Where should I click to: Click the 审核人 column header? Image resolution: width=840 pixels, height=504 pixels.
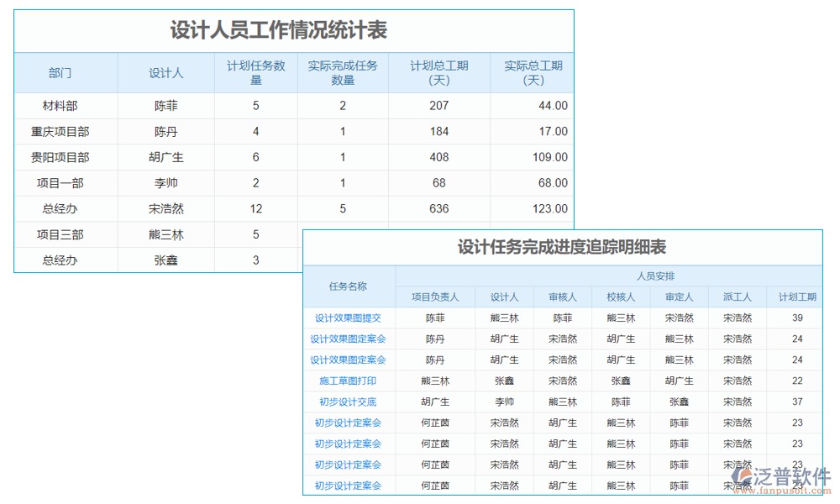pyautogui.click(x=563, y=296)
